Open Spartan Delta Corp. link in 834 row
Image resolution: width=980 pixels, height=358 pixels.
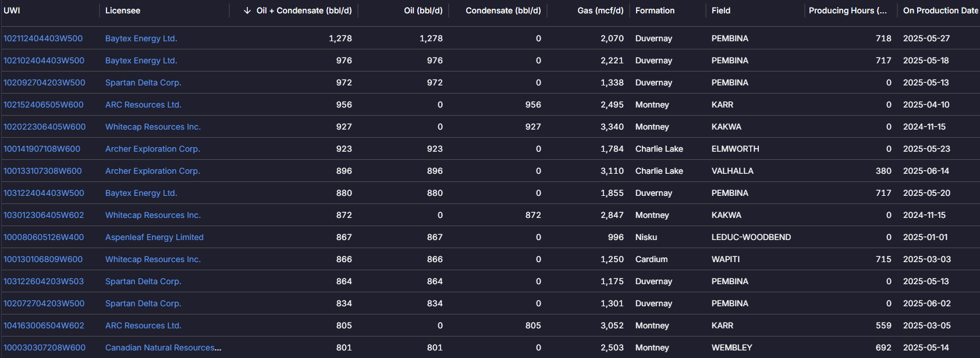point(143,303)
